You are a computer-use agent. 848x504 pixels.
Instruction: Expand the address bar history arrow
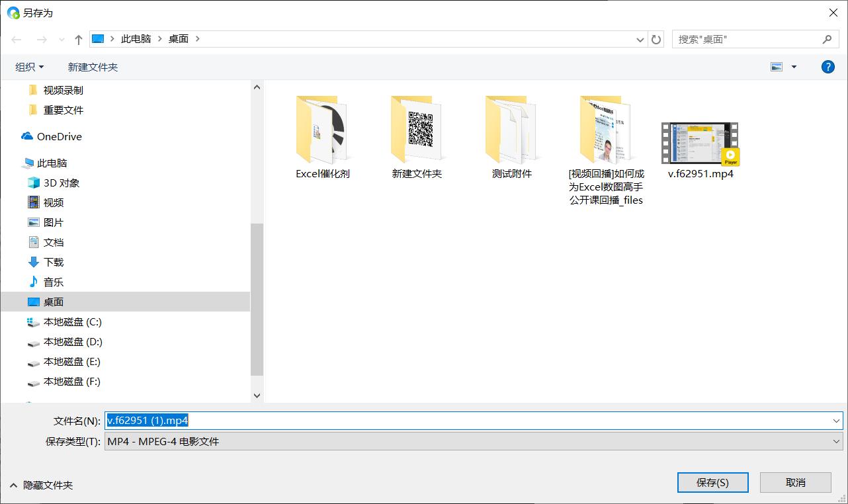[640, 39]
